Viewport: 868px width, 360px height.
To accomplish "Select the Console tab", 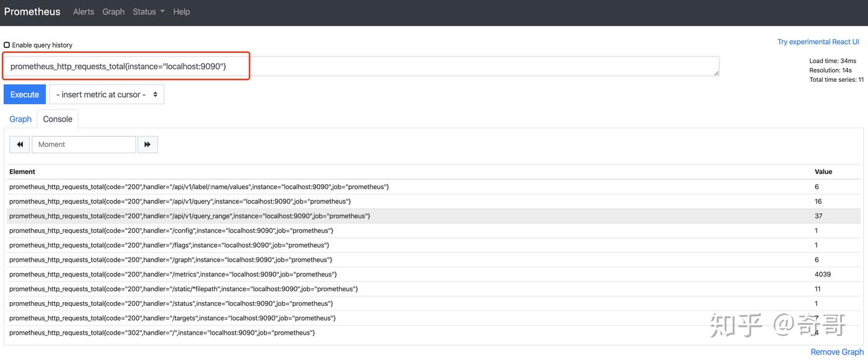I will click(57, 119).
